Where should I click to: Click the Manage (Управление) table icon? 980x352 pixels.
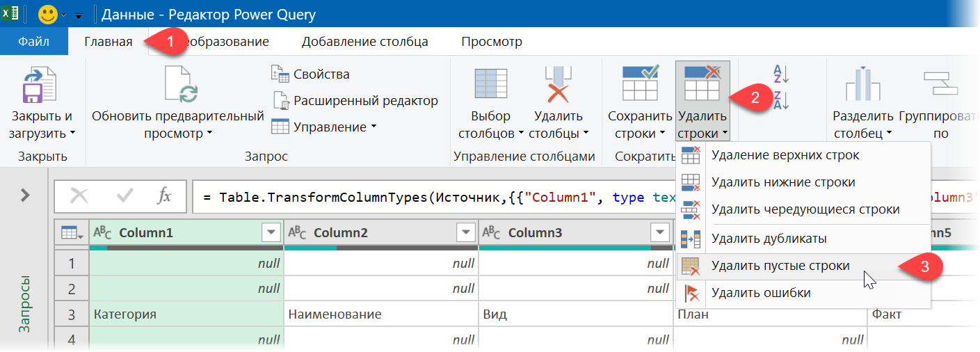(280, 127)
